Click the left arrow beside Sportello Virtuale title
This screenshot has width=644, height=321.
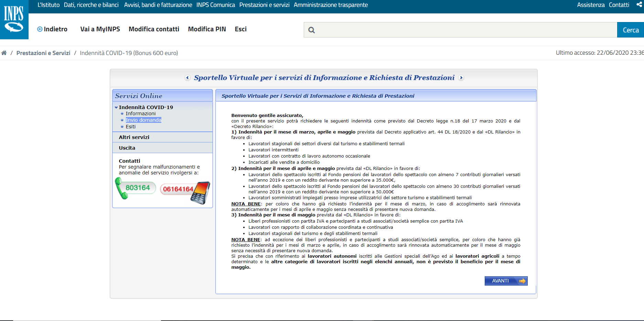187,78
